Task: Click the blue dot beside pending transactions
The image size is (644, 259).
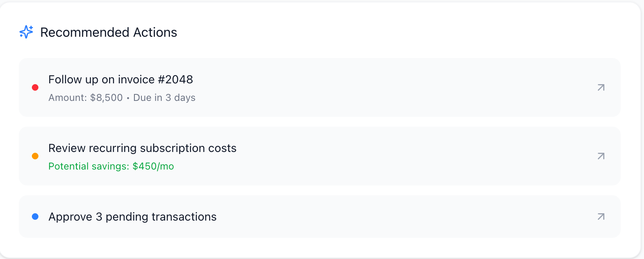Action: pos(35,217)
